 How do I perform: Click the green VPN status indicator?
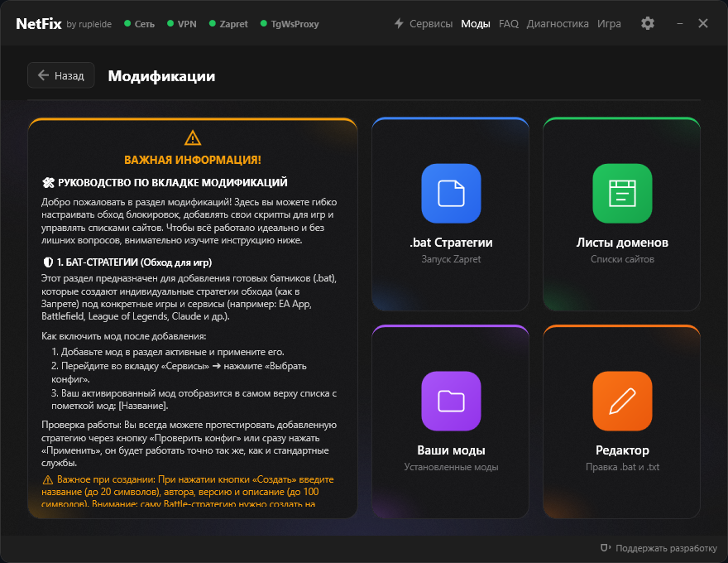pyautogui.click(x=170, y=23)
